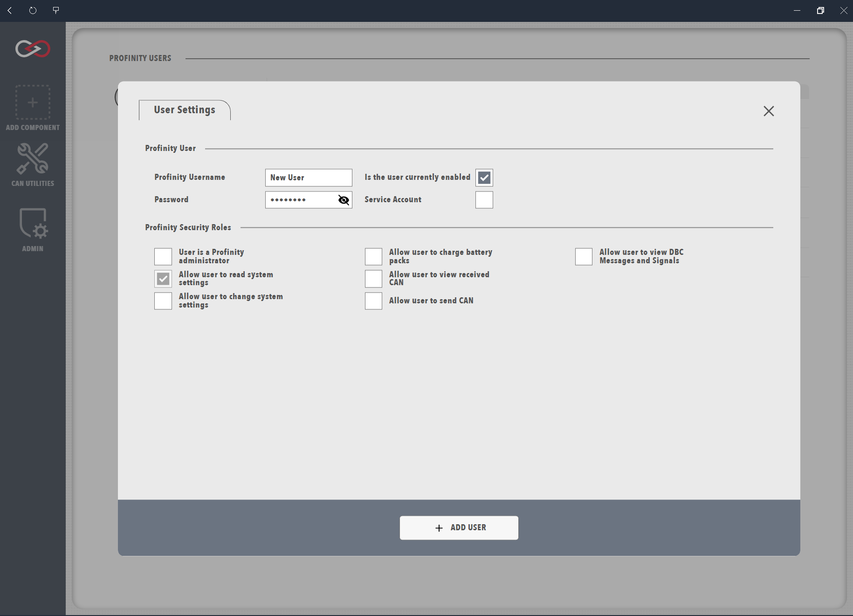
Task: Check 'Allow user to view DBC Messages and Signals'
Action: [x=584, y=256]
